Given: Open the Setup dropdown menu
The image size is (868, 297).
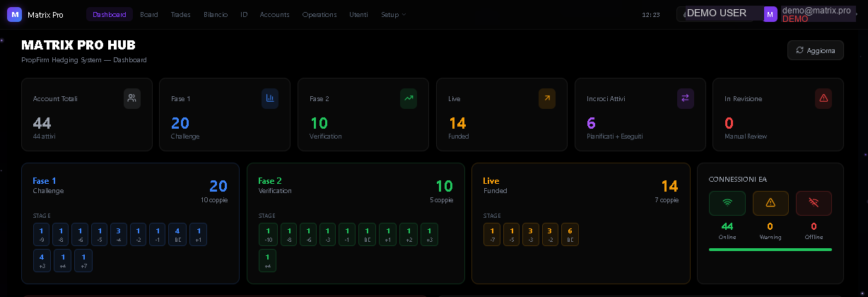Looking at the screenshot, I should [393, 14].
